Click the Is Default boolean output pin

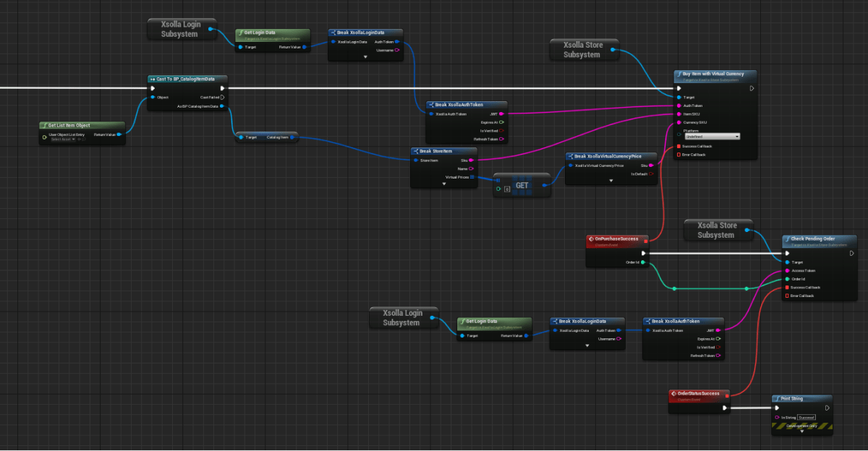[x=651, y=173]
